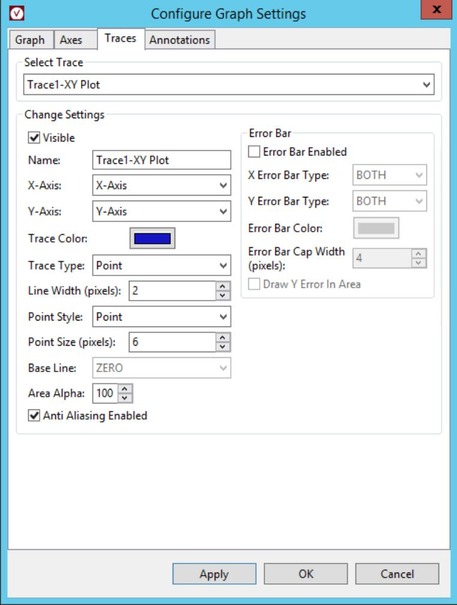Image resolution: width=457 pixels, height=605 pixels.
Task: Decrease Area Alpha with down arrow
Action: 125,398
